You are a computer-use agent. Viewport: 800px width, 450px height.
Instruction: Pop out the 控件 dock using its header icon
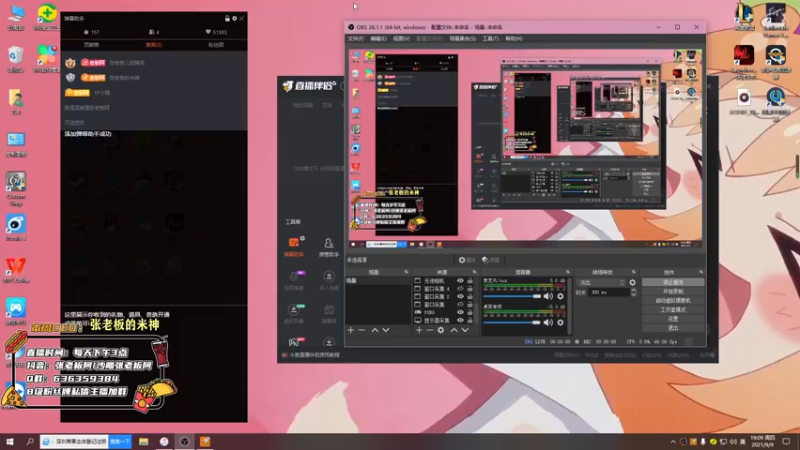(701, 272)
